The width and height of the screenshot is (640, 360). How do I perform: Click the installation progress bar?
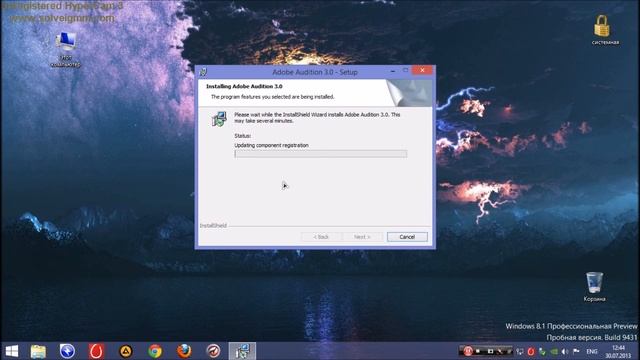320,154
